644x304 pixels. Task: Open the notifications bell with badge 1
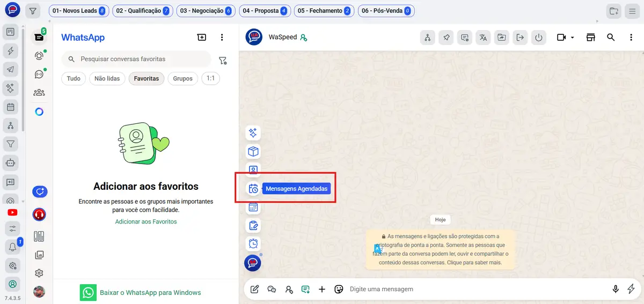coord(12,247)
